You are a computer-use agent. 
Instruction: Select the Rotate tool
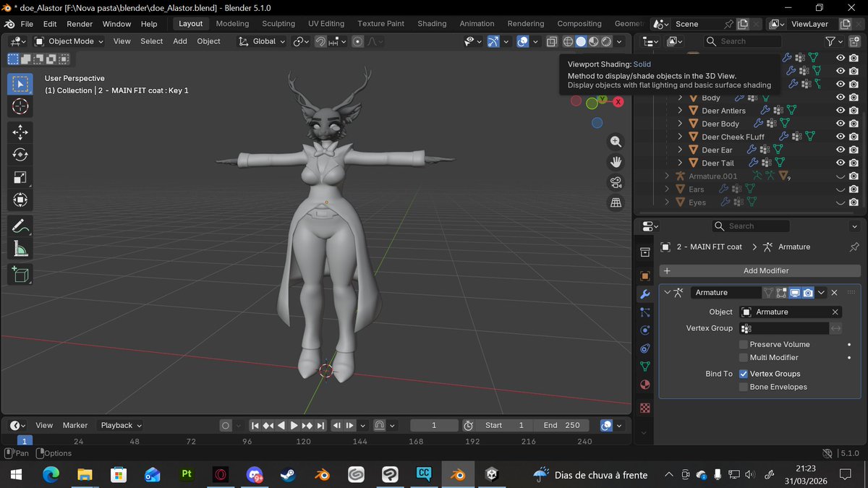[x=20, y=154]
